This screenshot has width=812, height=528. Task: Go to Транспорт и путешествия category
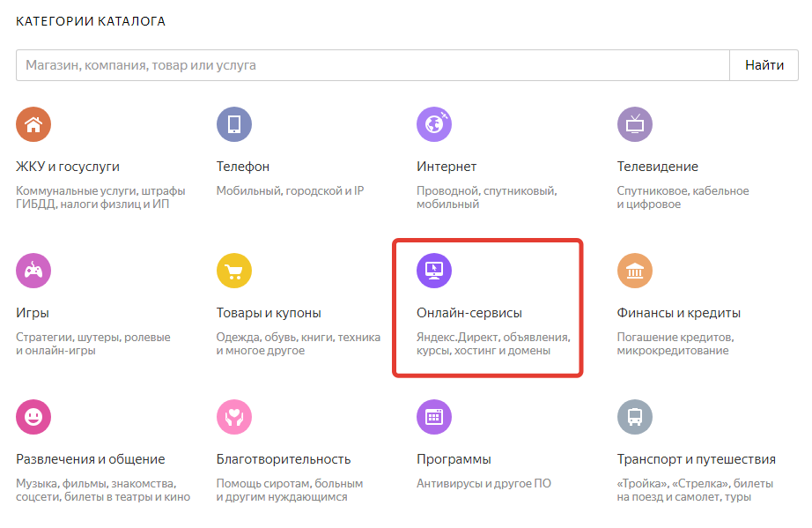click(x=696, y=459)
